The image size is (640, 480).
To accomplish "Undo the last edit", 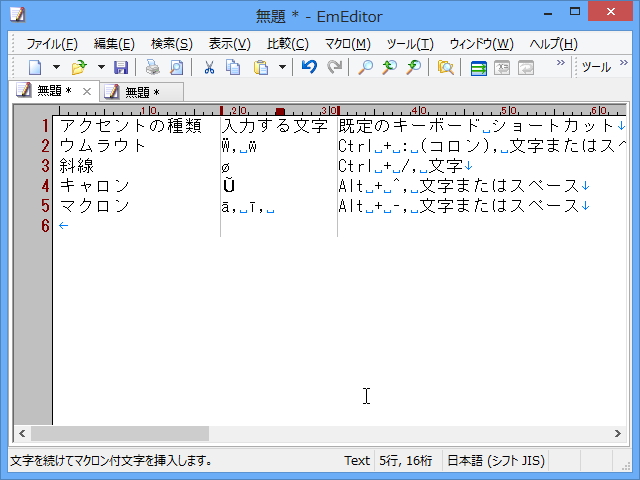I will click(x=309, y=67).
